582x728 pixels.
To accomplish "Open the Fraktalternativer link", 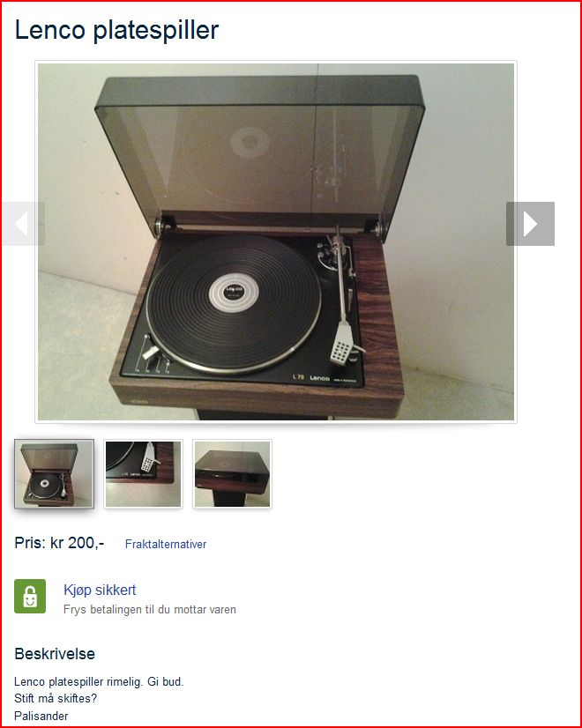I will pos(166,544).
